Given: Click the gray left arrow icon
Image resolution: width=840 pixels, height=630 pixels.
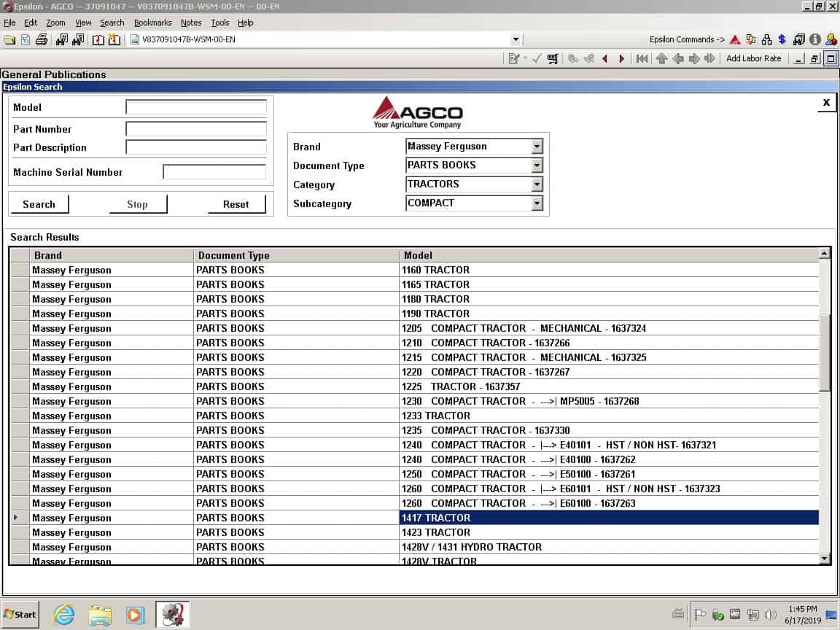Looking at the screenshot, I should pyautogui.click(x=677, y=58).
